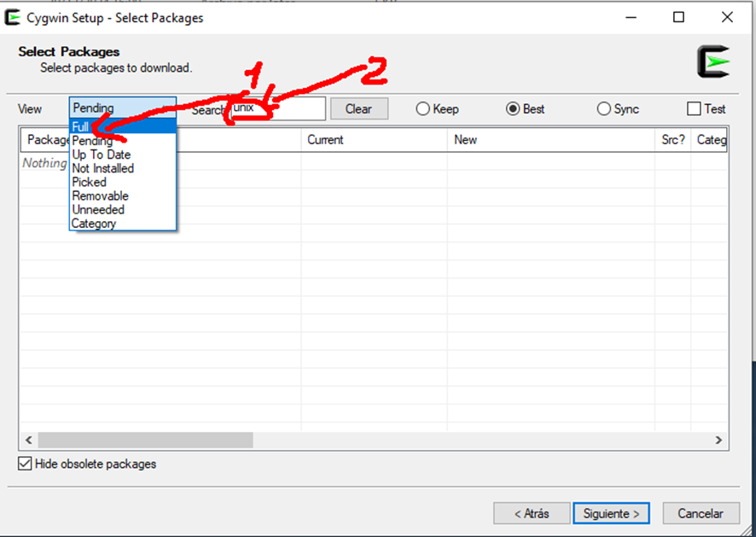Toggle Hide obsolete packages checkbox
Screen dimensions: 756x537
point(26,464)
